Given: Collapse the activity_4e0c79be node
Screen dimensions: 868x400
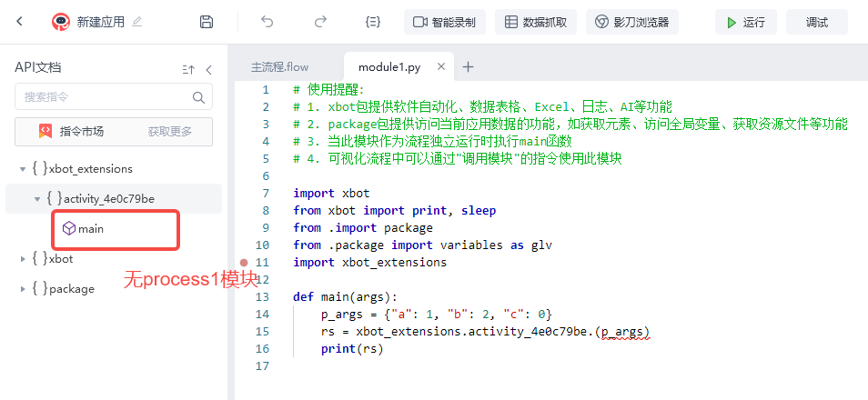Looking at the screenshot, I should click(x=37, y=198).
